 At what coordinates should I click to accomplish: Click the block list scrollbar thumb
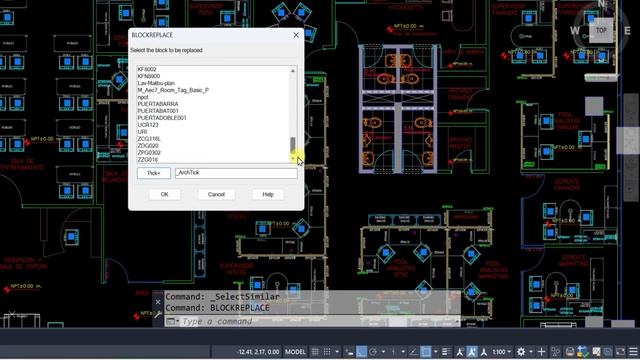click(x=293, y=145)
